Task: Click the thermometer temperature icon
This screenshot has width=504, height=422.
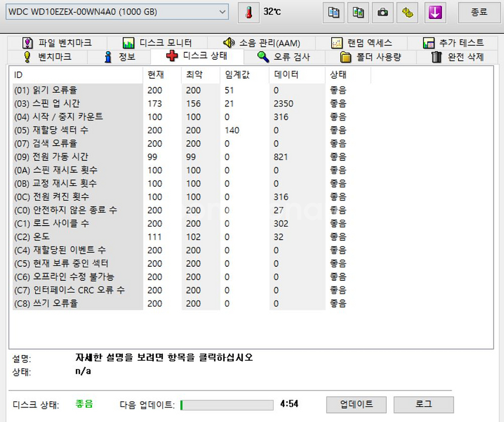Action: [x=248, y=12]
